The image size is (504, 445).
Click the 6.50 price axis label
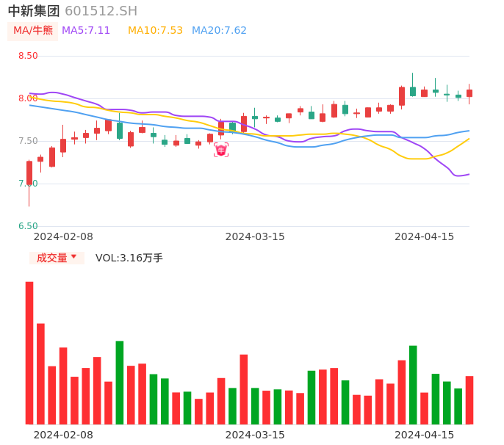point(28,226)
